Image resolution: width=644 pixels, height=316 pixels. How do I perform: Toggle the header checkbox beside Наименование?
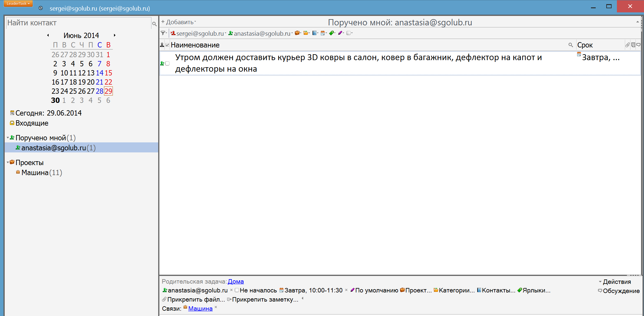(x=167, y=45)
